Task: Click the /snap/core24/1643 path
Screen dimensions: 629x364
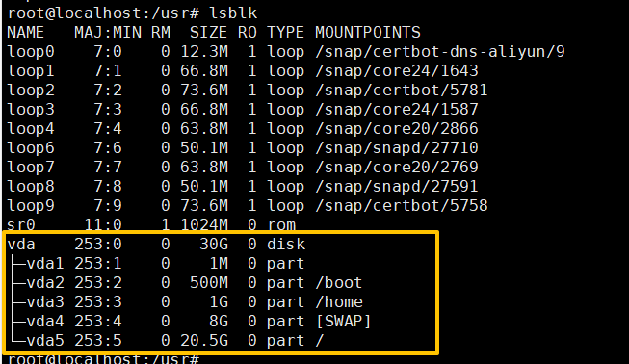Action: [396, 71]
